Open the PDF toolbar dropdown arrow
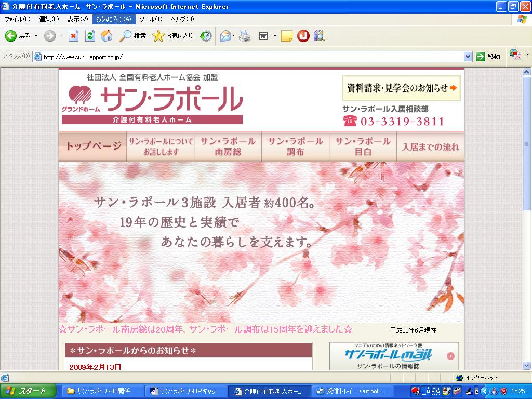 527,54
